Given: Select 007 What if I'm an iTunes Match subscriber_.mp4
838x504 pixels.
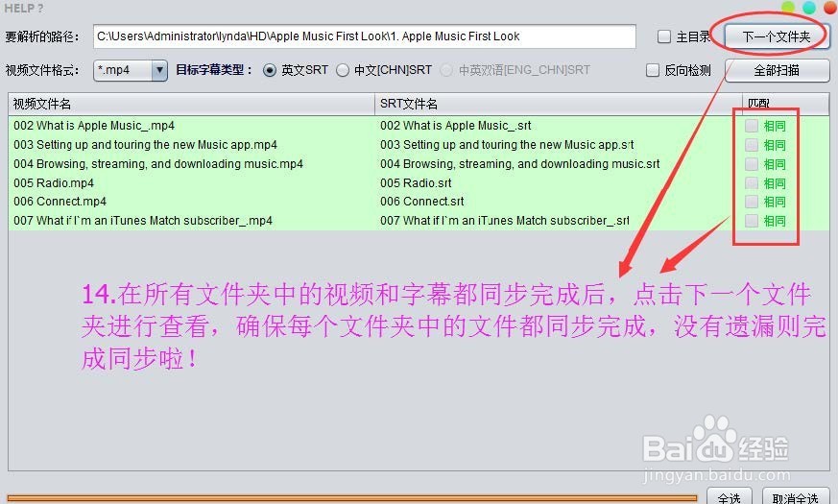Looking at the screenshot, I should (x=143, y=220).
